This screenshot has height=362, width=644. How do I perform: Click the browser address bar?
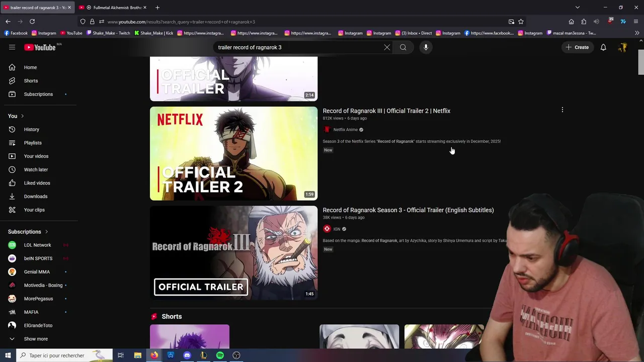coord(302,22)
